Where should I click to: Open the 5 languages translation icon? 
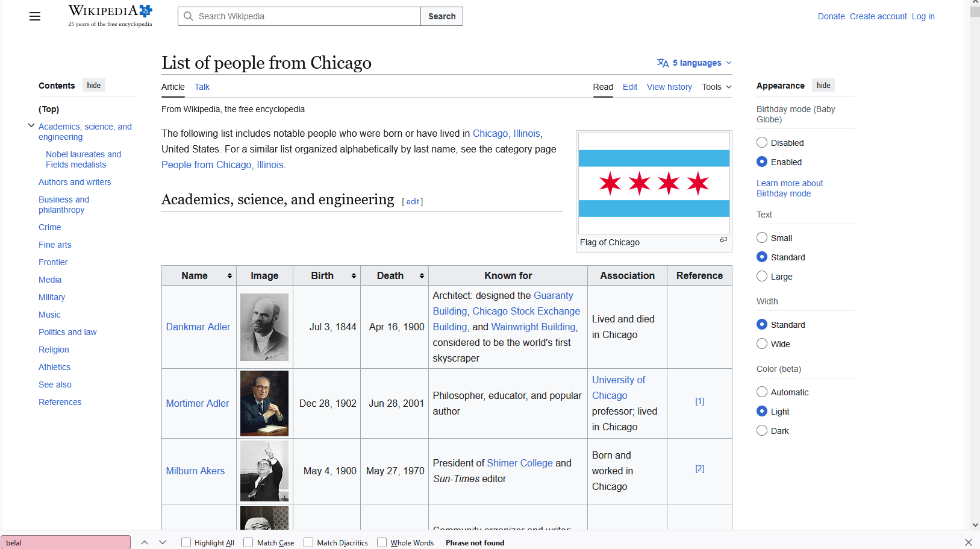point(663,63)
